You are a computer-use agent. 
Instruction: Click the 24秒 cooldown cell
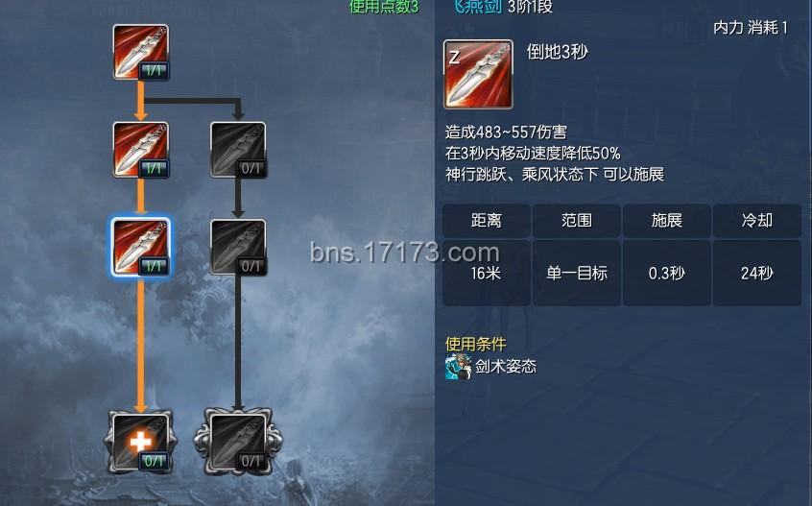pyautogui.click(x=756, y=273)
